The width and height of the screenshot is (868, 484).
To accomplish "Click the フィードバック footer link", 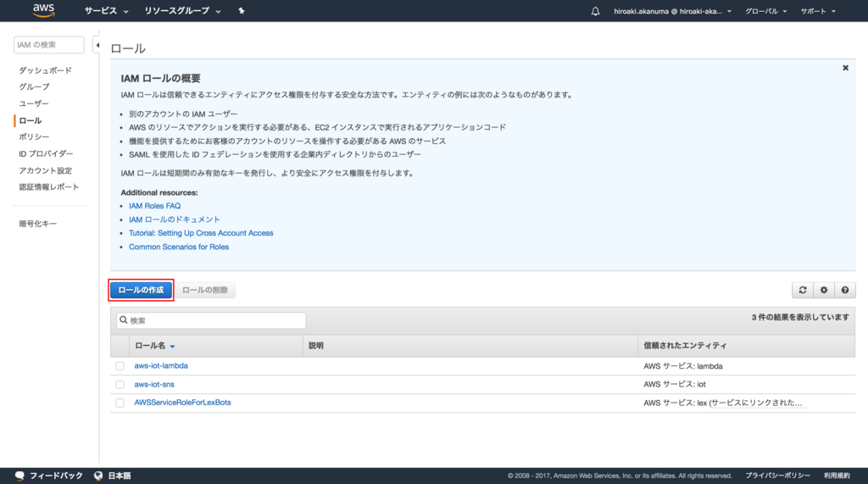I will 56,476.
